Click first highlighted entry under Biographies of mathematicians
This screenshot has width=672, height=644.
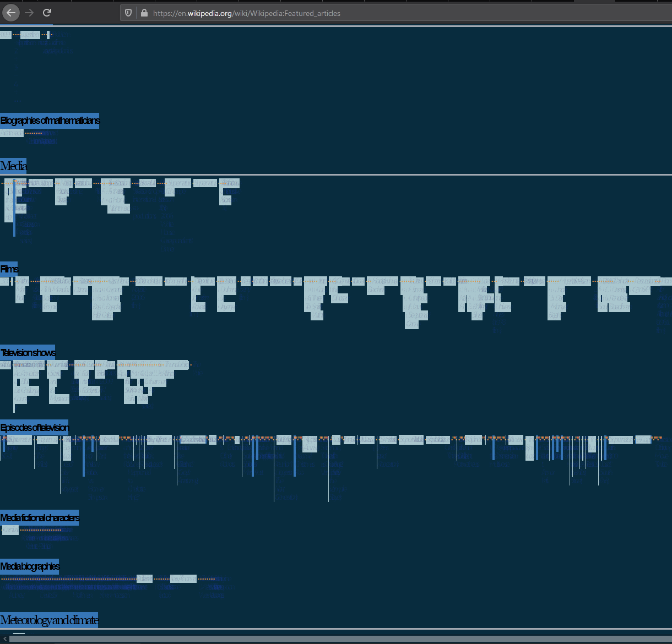click(x=12, y=133)
